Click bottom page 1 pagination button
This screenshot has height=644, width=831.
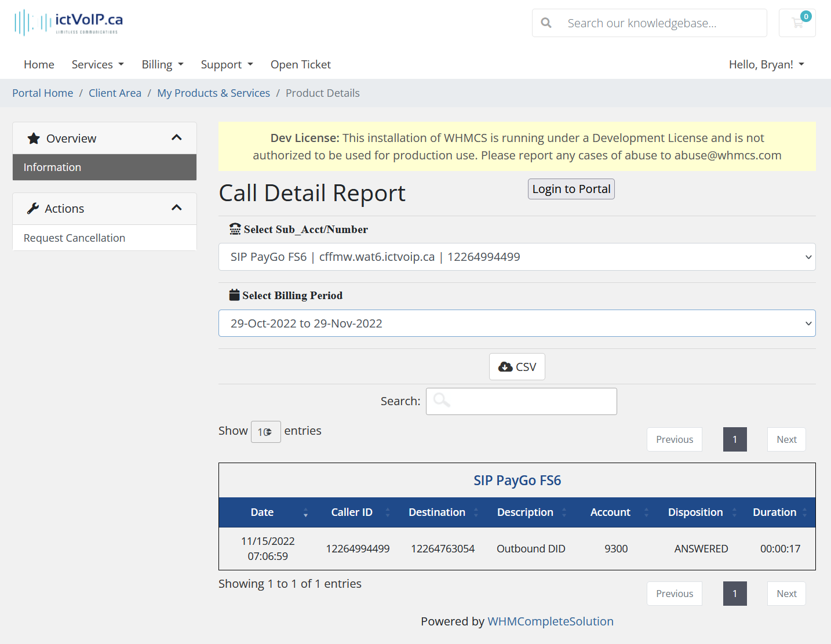click(x=735, y=594)
